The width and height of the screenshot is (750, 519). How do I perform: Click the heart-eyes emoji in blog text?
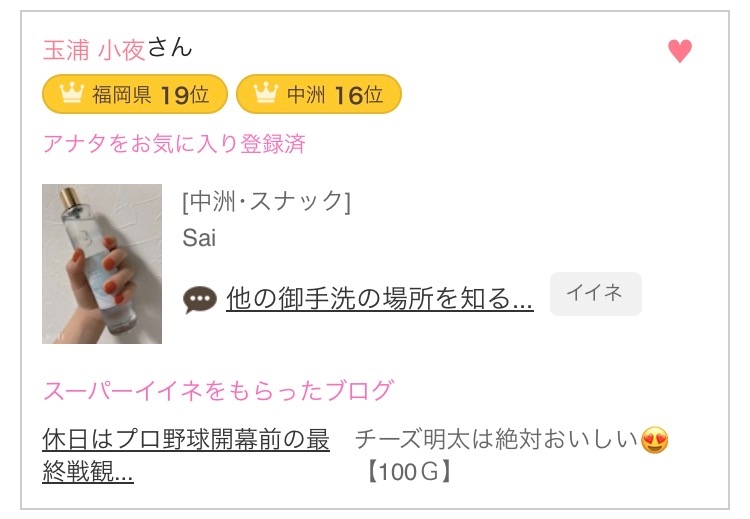coord(656,439)
